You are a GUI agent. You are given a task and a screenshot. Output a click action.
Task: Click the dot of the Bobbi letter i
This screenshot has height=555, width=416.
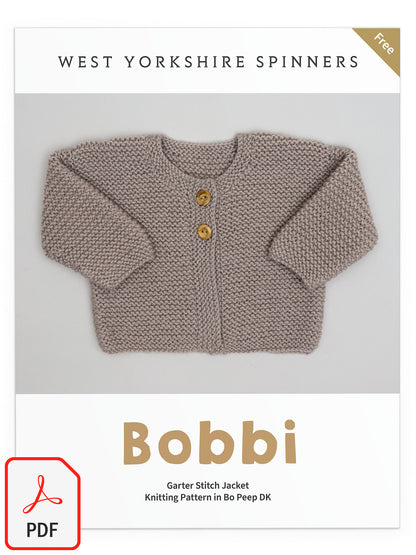pyautogui.click(x=290, y=425)
